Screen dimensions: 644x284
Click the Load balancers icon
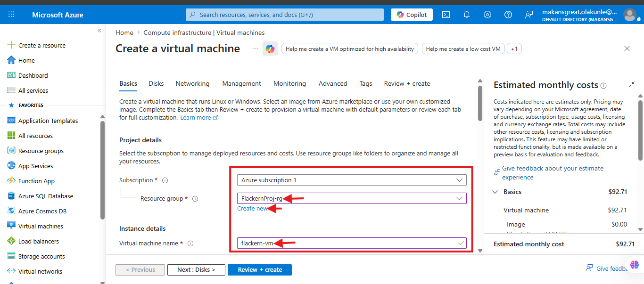(11, 241)
